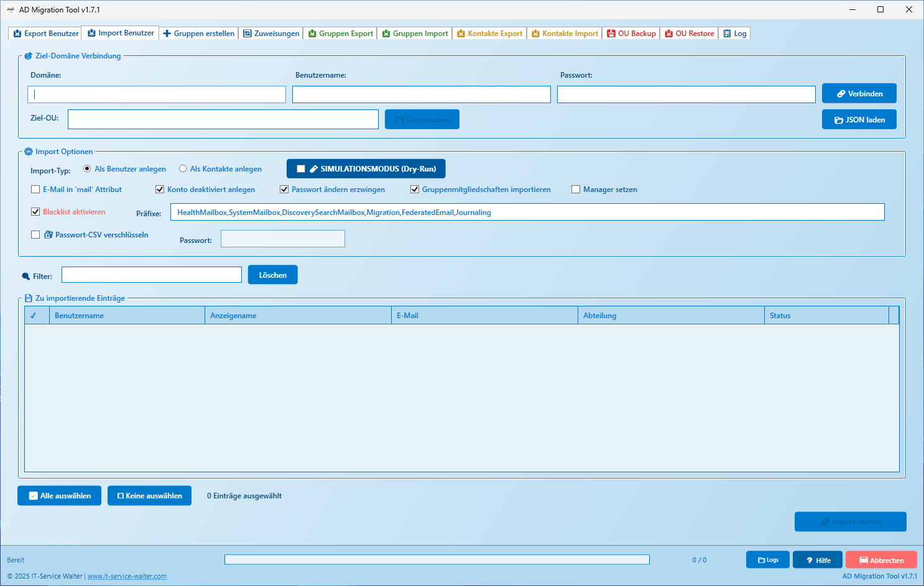Open the OU Backup tab
This screenshot has height=586, width=924.
pos(631,34)
